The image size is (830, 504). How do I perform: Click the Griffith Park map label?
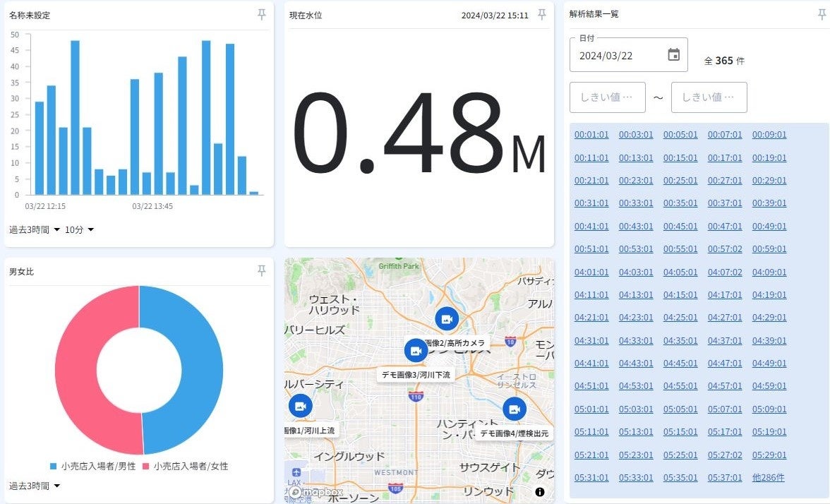pyautogui.click(x=399, y=265)
